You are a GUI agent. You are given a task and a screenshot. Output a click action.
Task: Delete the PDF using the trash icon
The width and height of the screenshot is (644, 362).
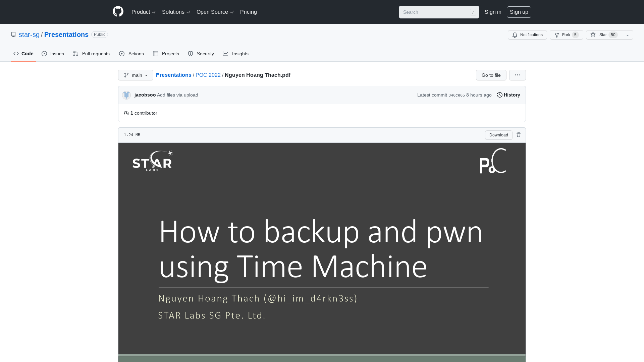519,135
